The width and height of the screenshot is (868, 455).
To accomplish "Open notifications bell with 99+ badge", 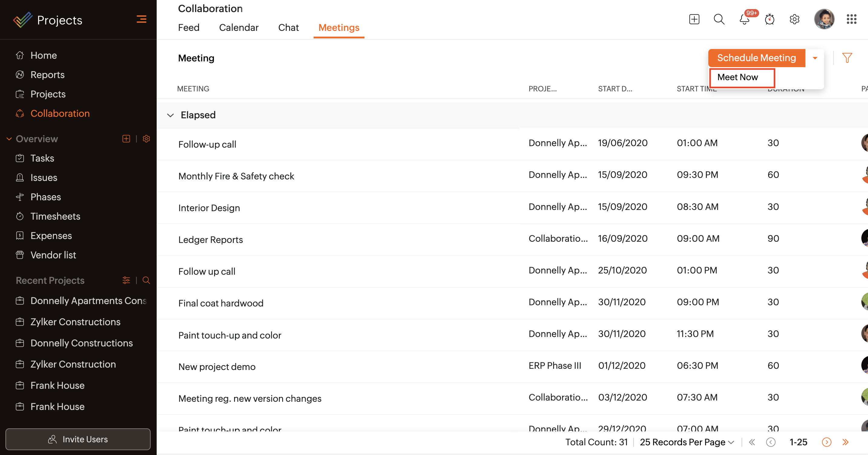I will (x=745, y=19).
